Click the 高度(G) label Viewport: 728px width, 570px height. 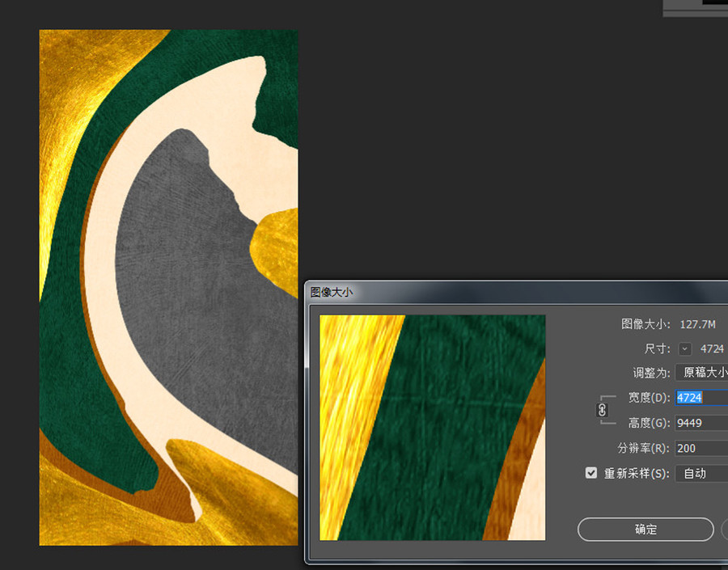(649, 423)
